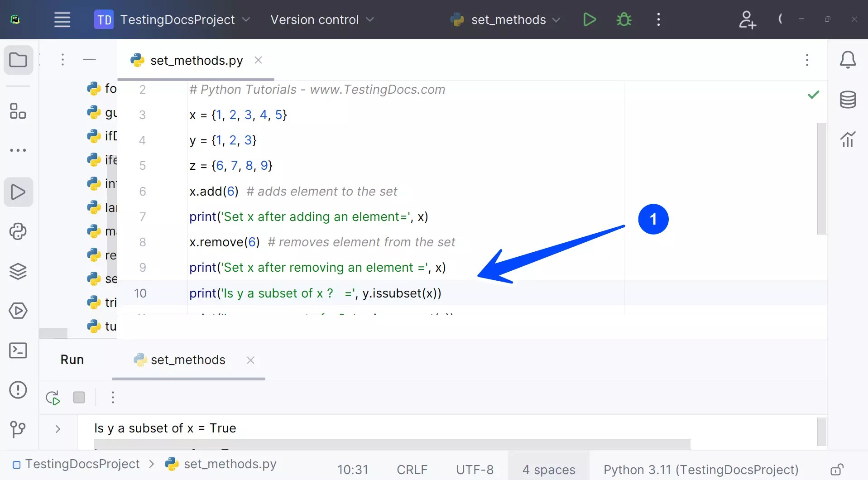Open the Structure tool window
The image size is (868, 480).
click(x=18, y=111)
